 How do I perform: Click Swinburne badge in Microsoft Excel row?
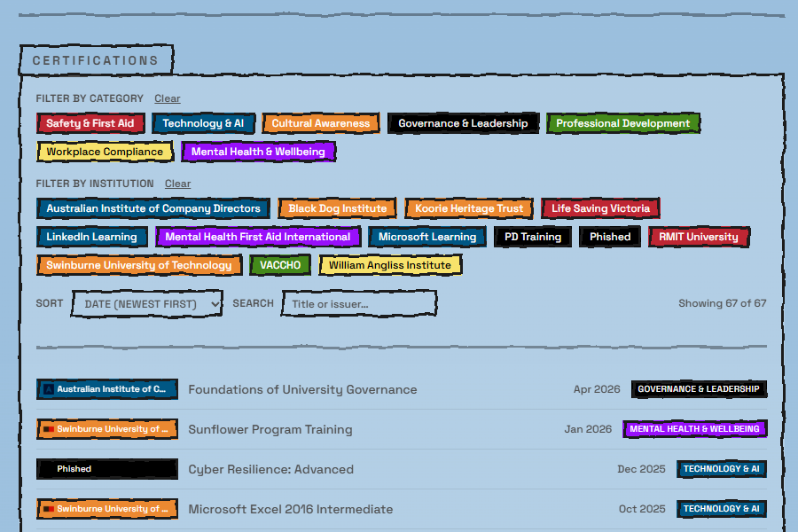point(107,509)
